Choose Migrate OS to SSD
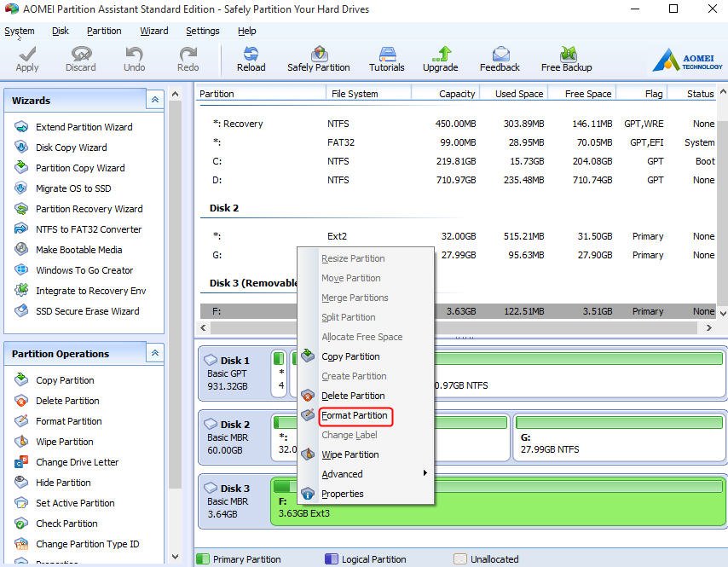 73,188
